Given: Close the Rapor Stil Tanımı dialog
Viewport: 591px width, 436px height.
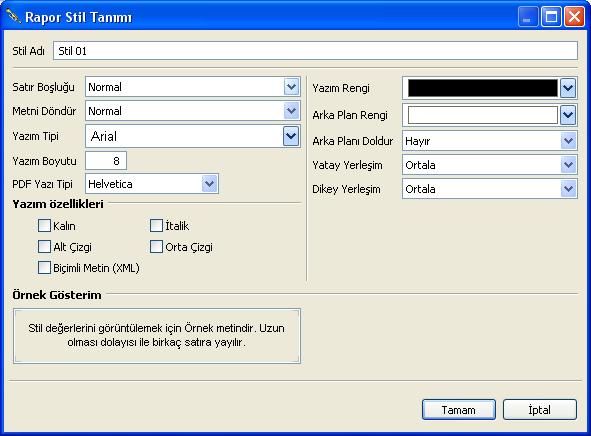Looking at the screenshot, I should pos(574,17).
